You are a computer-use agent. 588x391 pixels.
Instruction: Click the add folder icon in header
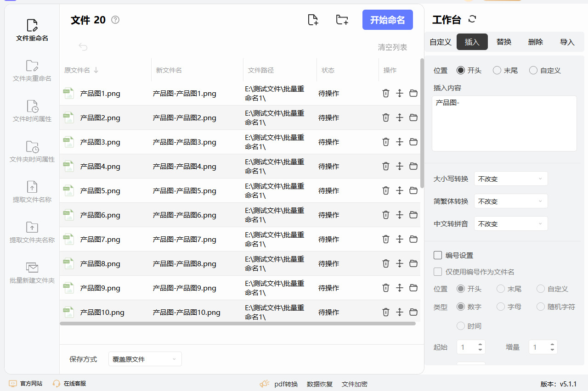[x=342, y=20]
